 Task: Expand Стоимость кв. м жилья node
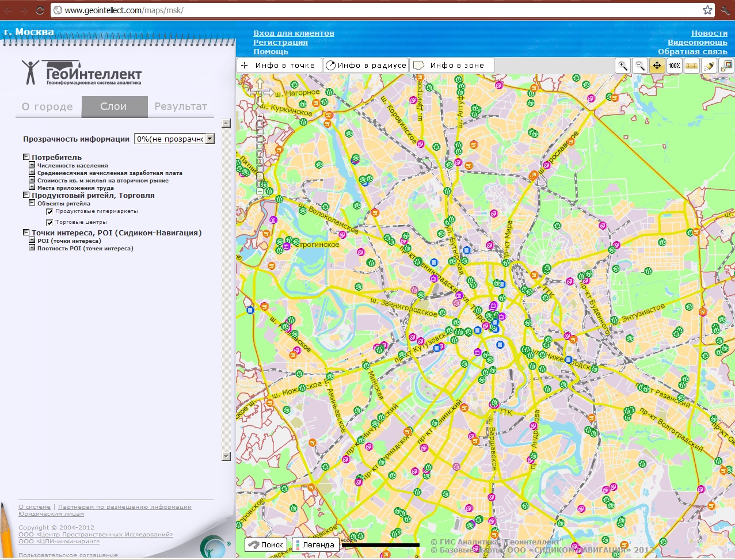click(32, 180)
